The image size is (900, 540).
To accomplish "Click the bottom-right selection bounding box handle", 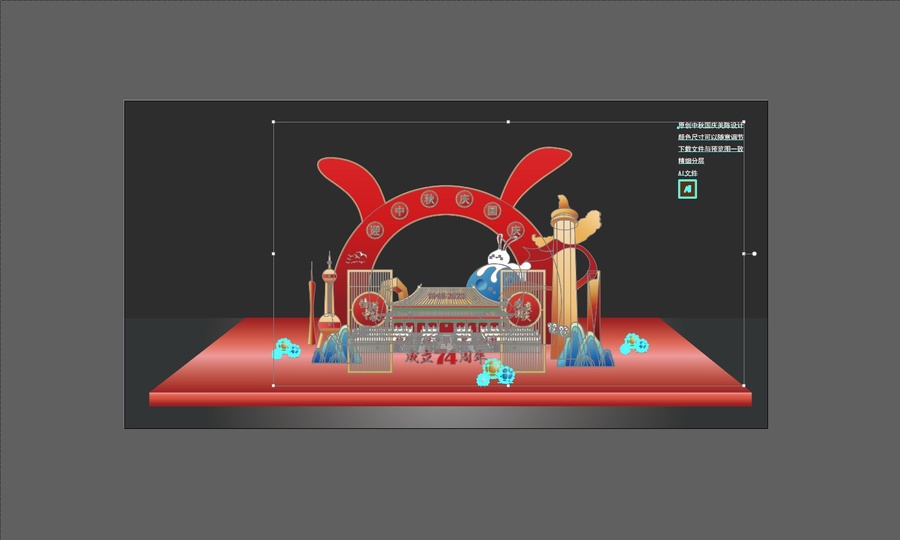I will [744, 385].
